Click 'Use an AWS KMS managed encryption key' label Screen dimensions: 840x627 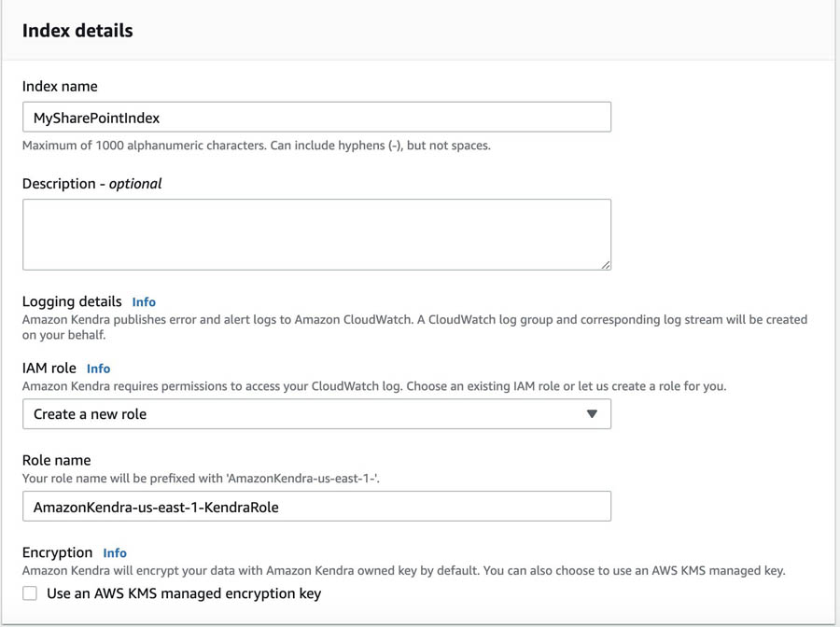tap(184, 593)
